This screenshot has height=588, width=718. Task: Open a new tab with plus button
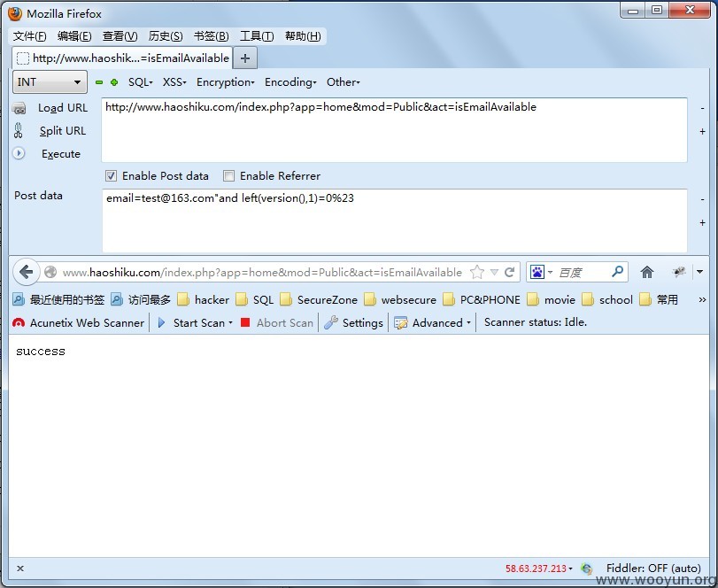point(245,58)
